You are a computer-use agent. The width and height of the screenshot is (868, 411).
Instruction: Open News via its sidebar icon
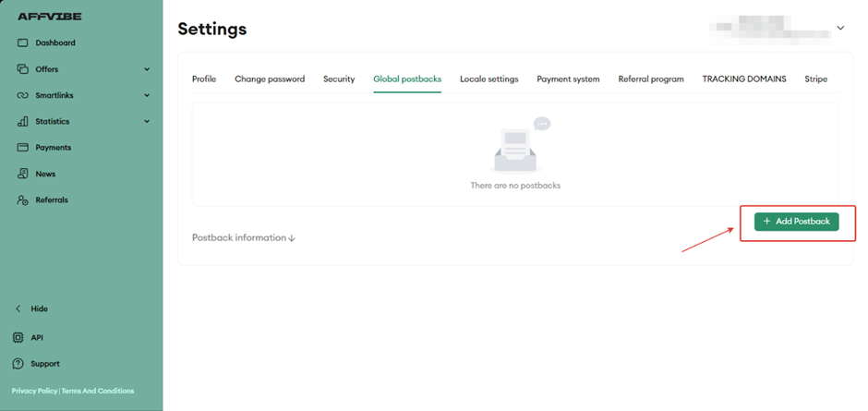23,174
